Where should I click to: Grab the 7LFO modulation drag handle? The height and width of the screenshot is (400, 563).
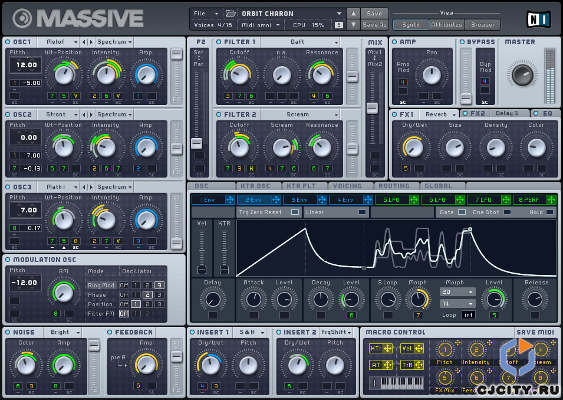pos(506,200)
